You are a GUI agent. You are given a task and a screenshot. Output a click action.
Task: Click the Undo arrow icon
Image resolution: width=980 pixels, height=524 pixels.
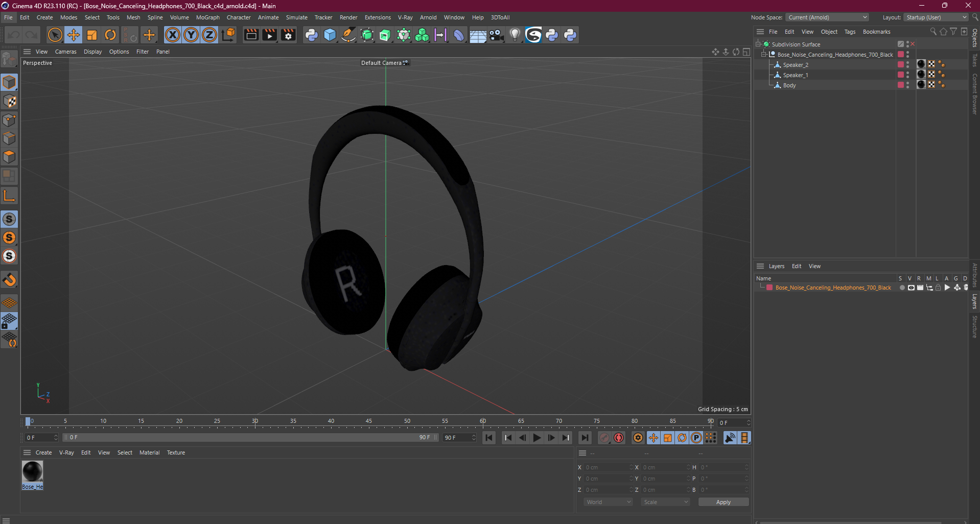click(14, 35)
